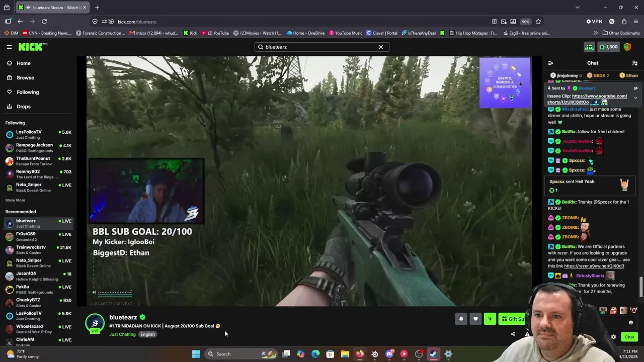This screenshot has height=362, width=644.
Task: Open the user avatar shield menu
Action: click(627, 47)
